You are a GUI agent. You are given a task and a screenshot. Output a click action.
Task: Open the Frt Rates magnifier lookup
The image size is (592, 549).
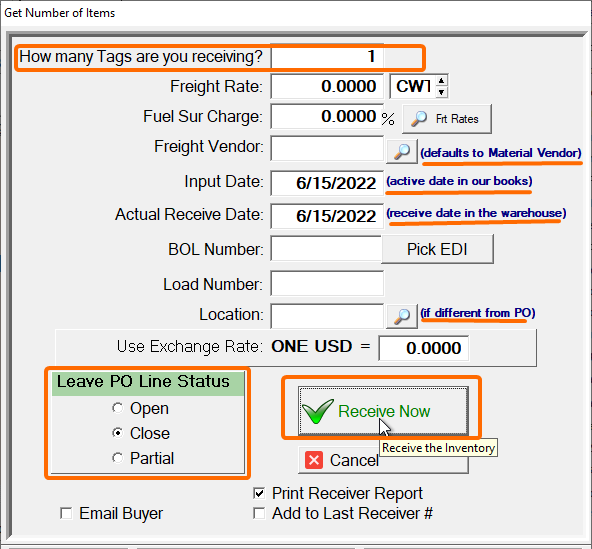point(447,119)
